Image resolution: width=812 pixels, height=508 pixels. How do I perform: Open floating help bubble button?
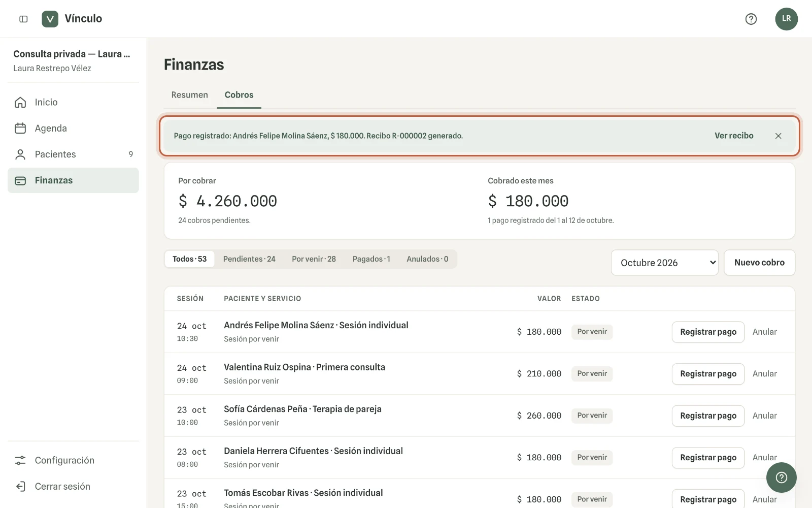pos(781,478)
